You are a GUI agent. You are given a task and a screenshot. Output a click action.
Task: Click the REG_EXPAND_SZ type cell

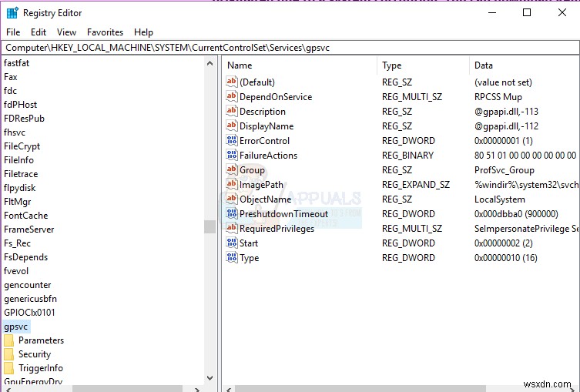(416, 185)
